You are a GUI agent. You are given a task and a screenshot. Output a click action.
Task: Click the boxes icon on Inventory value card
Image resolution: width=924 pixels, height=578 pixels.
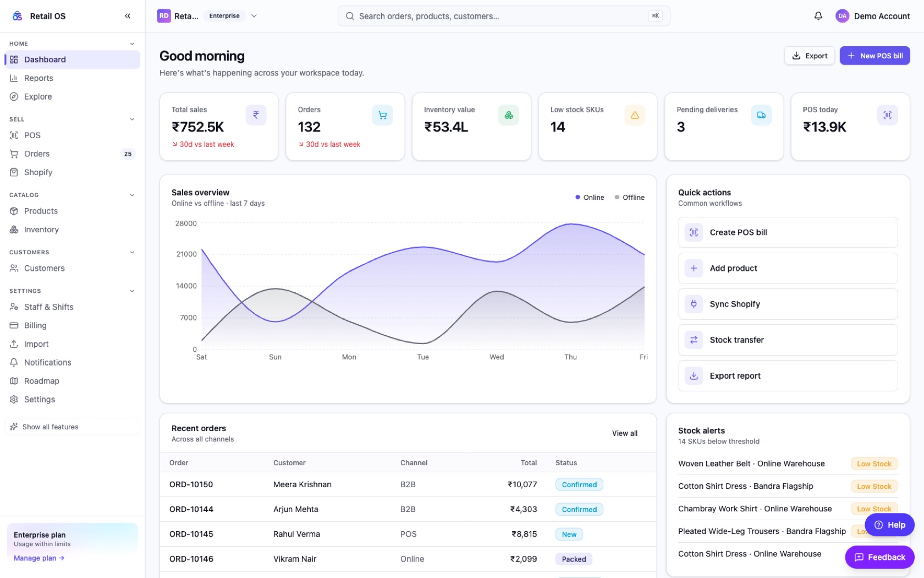pos(508,115)
